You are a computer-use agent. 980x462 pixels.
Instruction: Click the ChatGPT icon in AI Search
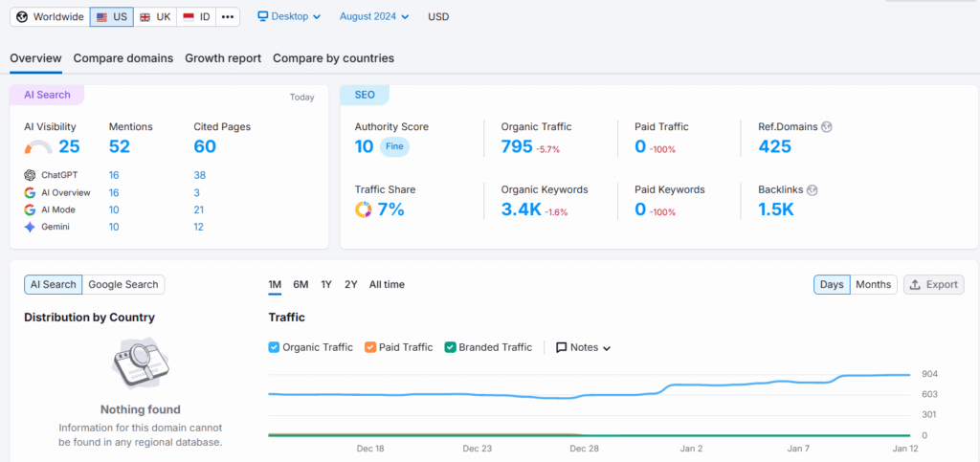31,175
